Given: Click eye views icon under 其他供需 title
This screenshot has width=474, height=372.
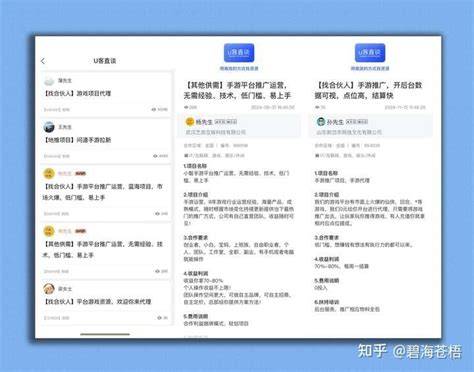Looking at the screenshot, I should pyautogui.click(x=186, y=107).
